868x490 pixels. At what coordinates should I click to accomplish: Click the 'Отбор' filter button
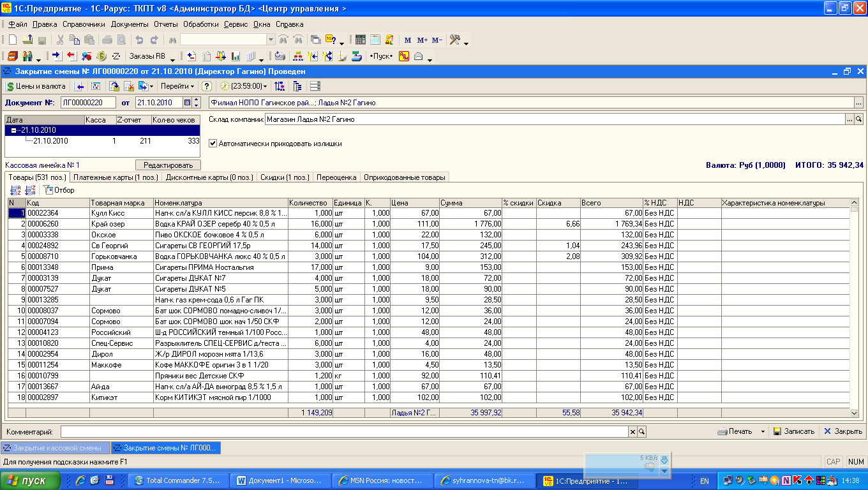[x=59, y=189]
